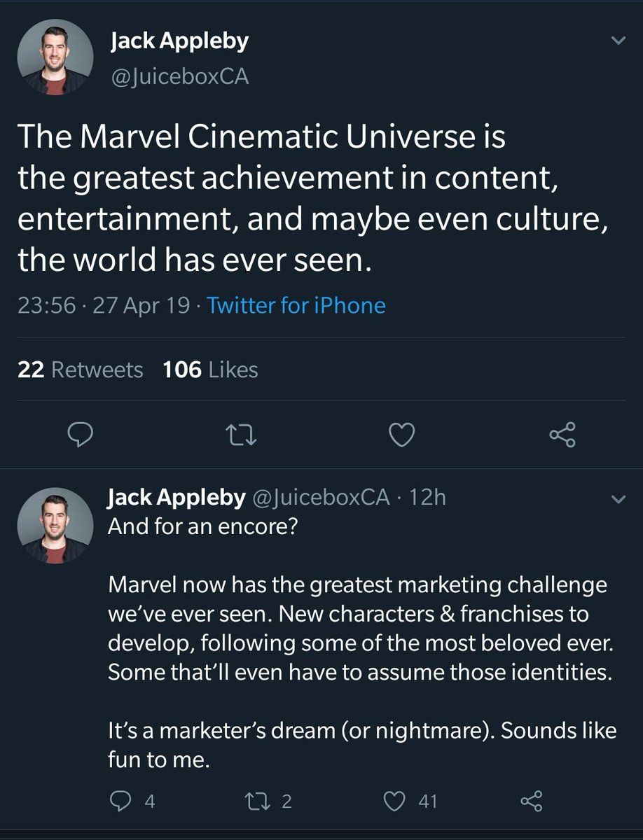Open dropdown chevron on main tweet
Image resolution: width=643 pixels, height=840 pixels.
pyautogui.click(x=618, y=41)
